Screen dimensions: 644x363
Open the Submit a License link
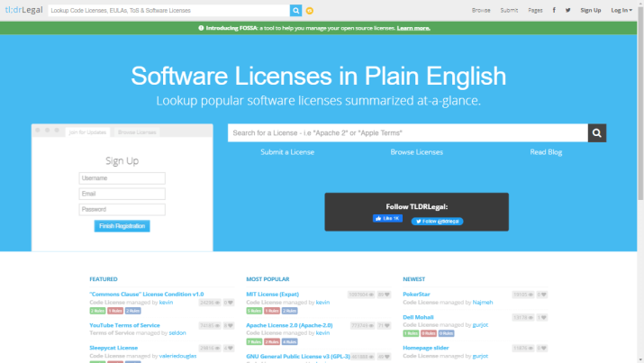[x=287, y=152]
